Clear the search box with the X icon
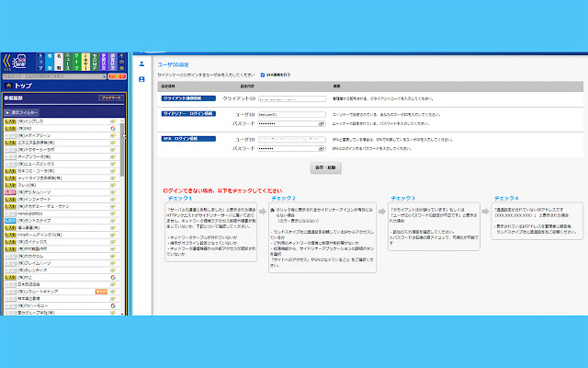The height and width of the screenshot is (368, 588). 104,76
